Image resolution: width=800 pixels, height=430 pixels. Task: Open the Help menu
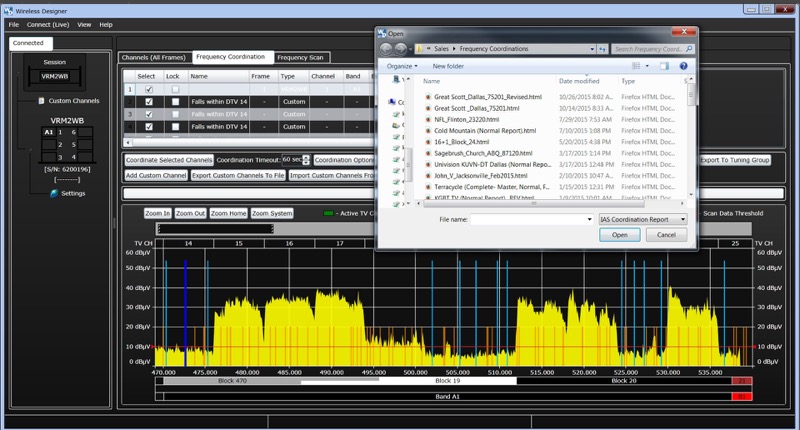click(x=106, y=24)
